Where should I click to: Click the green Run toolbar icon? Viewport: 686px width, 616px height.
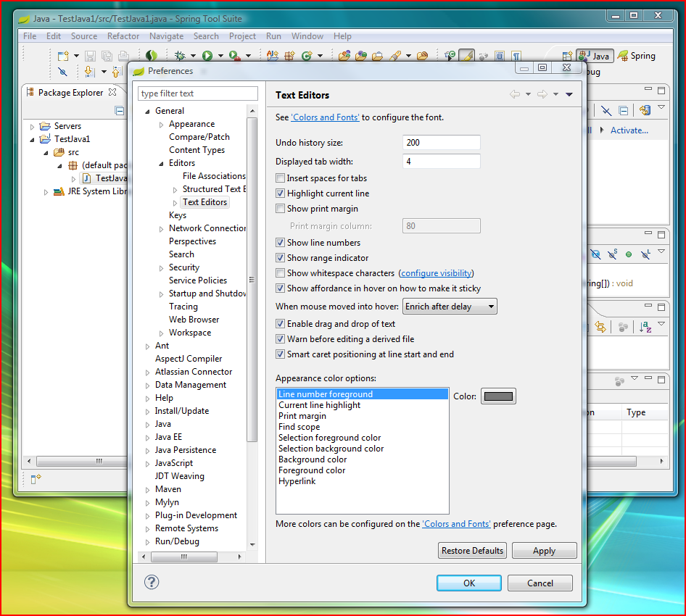coord(207,56)
